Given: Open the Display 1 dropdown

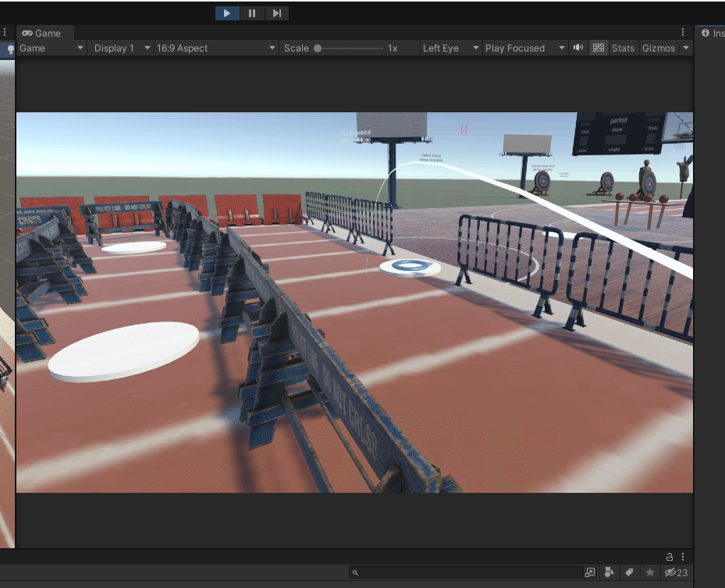Looking at the screenshot, I should 120,48.
